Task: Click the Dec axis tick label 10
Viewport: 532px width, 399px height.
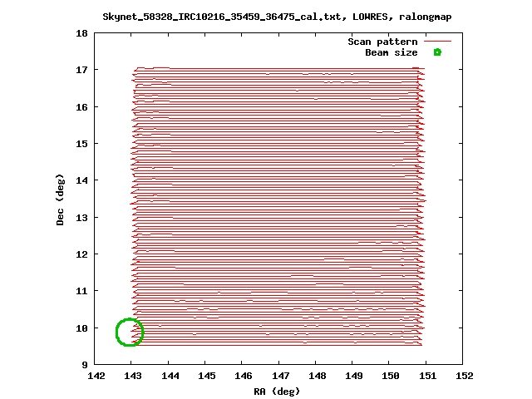Action: tap(81, 328)
